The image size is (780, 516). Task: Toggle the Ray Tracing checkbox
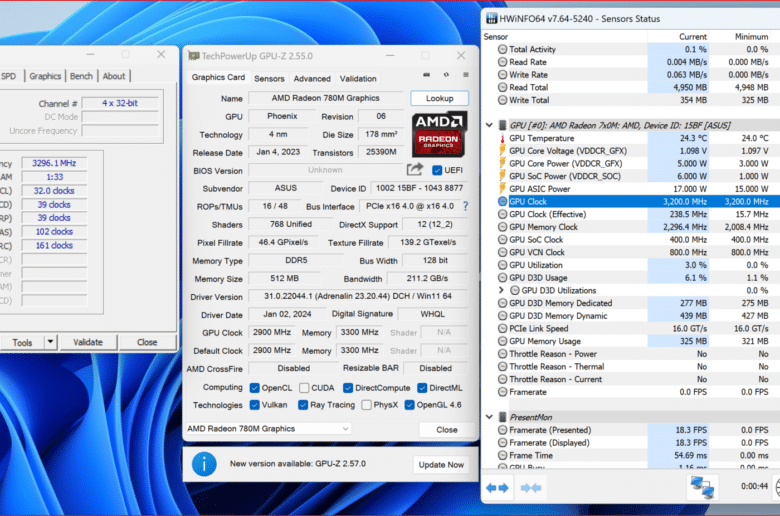pos(303,405)
